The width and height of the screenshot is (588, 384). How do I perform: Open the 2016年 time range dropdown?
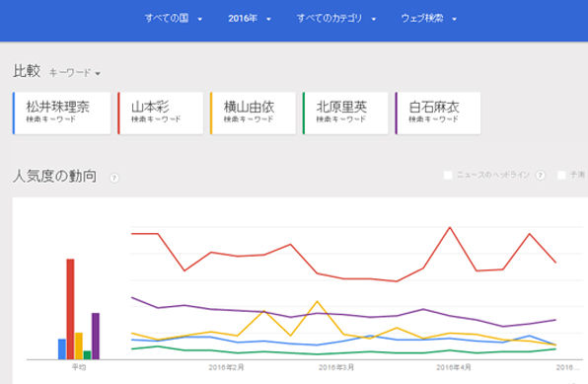(x=250, y=19)
